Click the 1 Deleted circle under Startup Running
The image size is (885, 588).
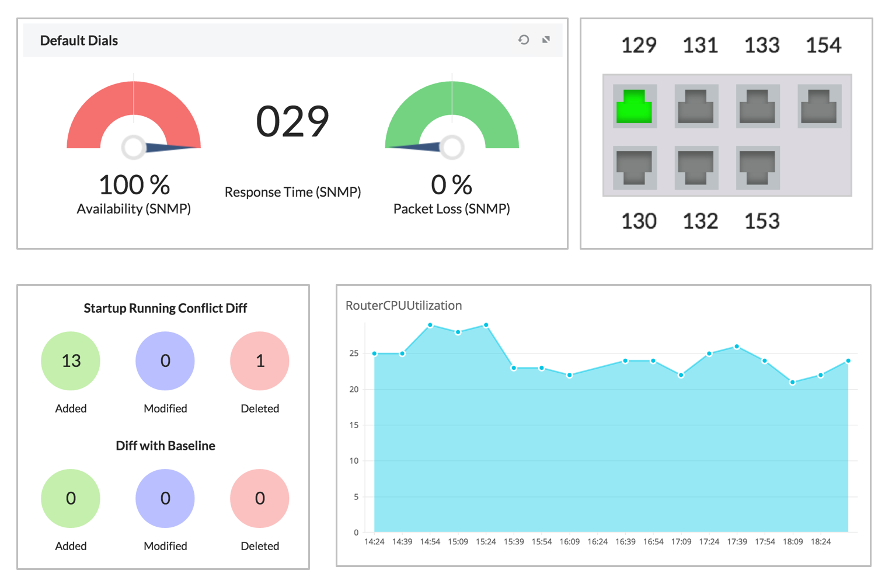coord(260,361)
